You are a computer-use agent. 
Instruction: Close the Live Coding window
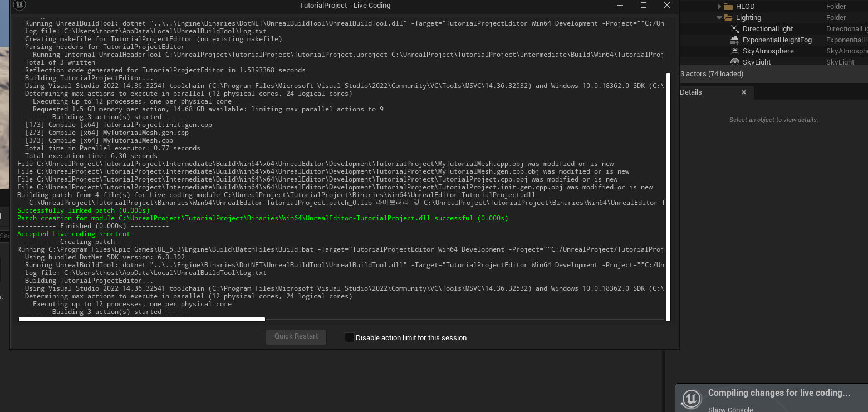click(667, 5)
